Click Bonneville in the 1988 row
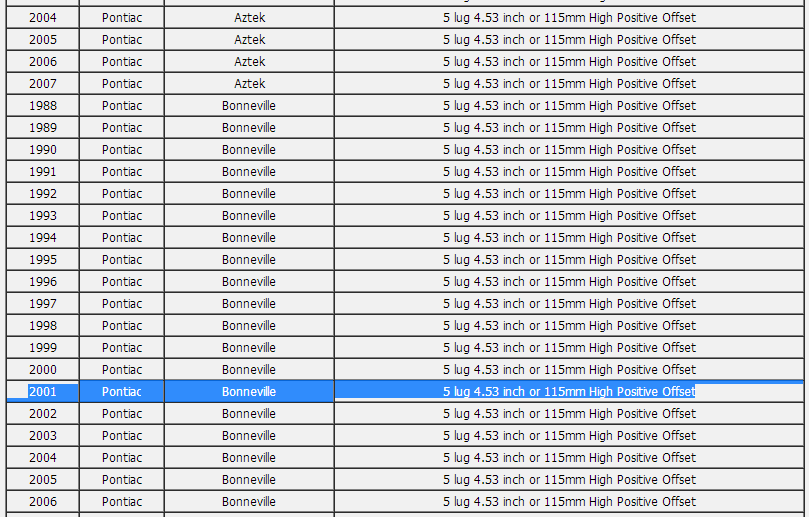The image size is (809, 517). pyautogui.click(x=249, y=106)
